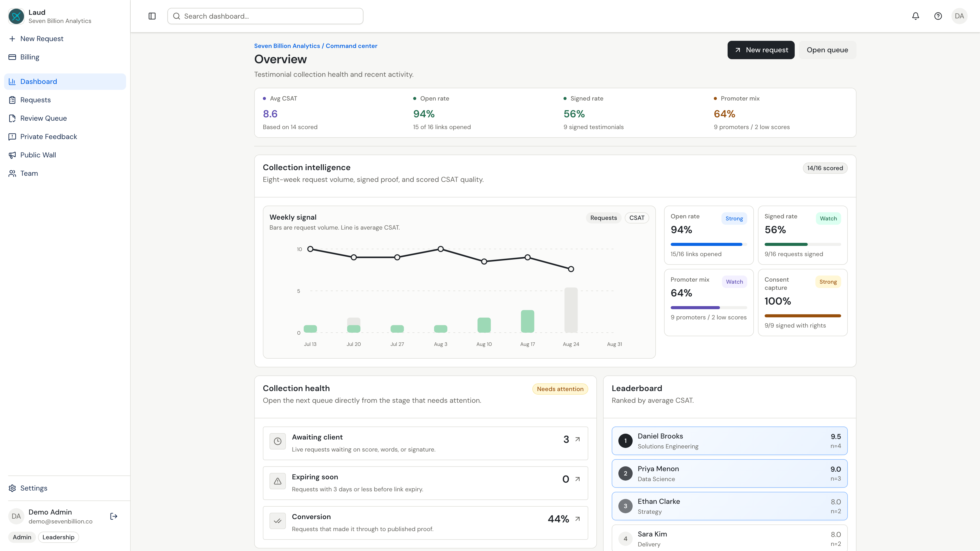Open the Conversion row
The width and height of the screenshot is (980, 551).
coord(425,523)
